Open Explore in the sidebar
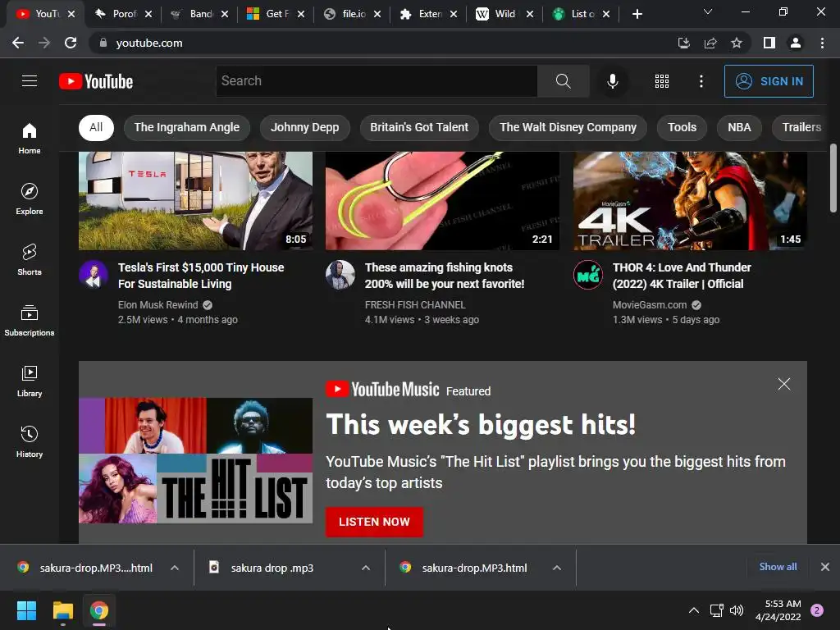This screenshot has width=840, height=630. (30, 199)
